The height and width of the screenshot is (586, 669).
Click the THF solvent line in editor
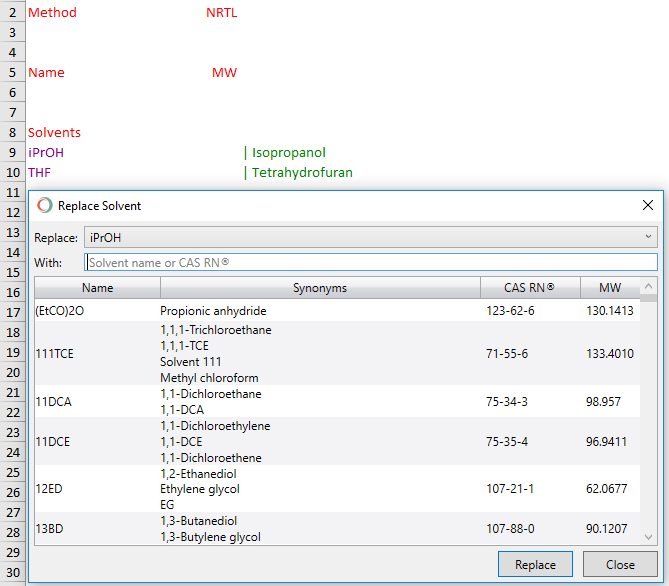point(40,172)
